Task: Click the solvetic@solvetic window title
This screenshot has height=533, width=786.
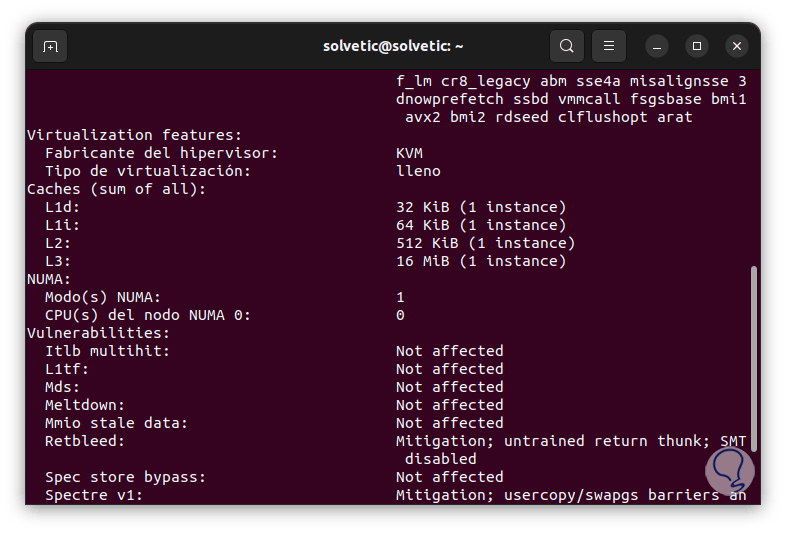Action: pyautogui.click(x=393, y=46)
